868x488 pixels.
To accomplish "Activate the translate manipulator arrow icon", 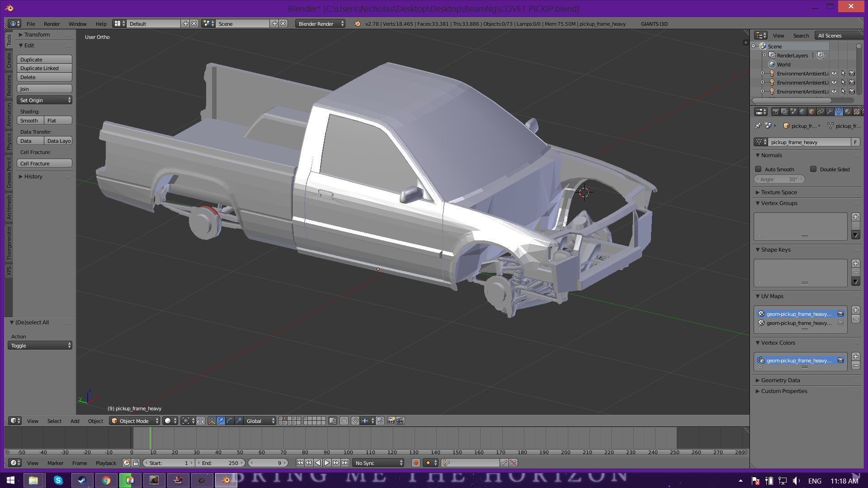I will 221,421.
